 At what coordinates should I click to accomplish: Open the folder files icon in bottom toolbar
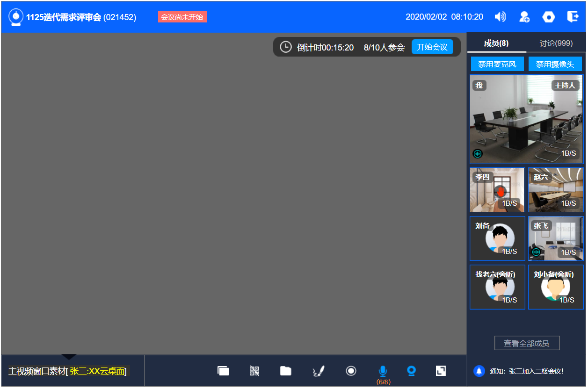tap(285, 371)
